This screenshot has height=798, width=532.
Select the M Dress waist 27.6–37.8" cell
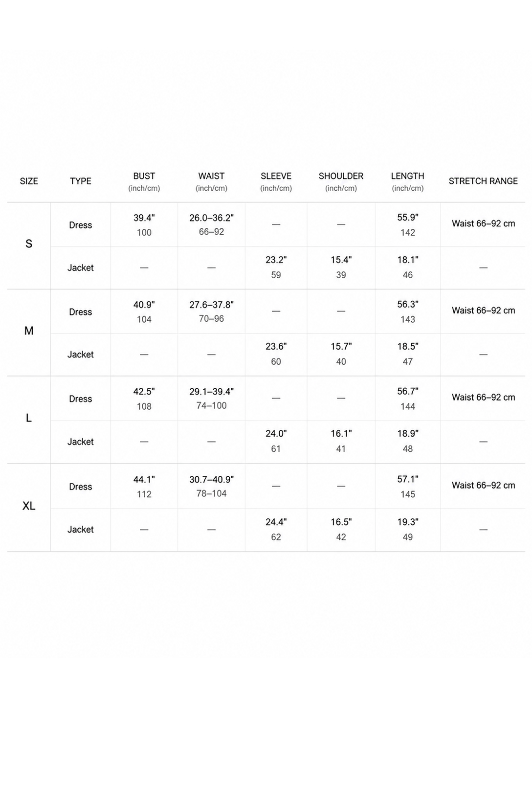click(x=211, y=311)
